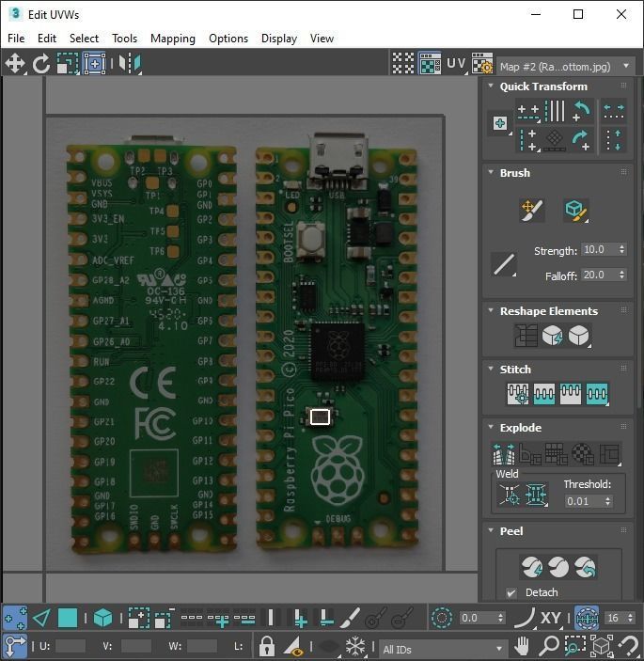This screenshot has height=661, width=644.
Task: Open the Mapping menu
Action: 173,39
